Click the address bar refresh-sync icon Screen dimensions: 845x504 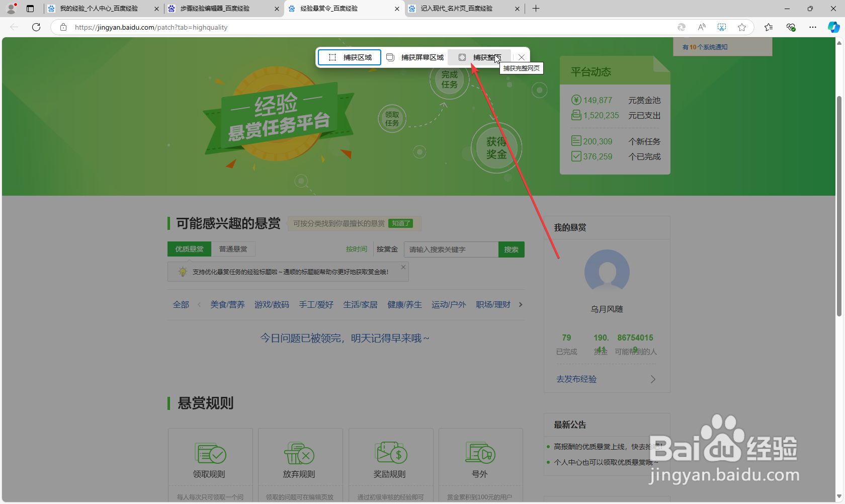click(682, 27)
